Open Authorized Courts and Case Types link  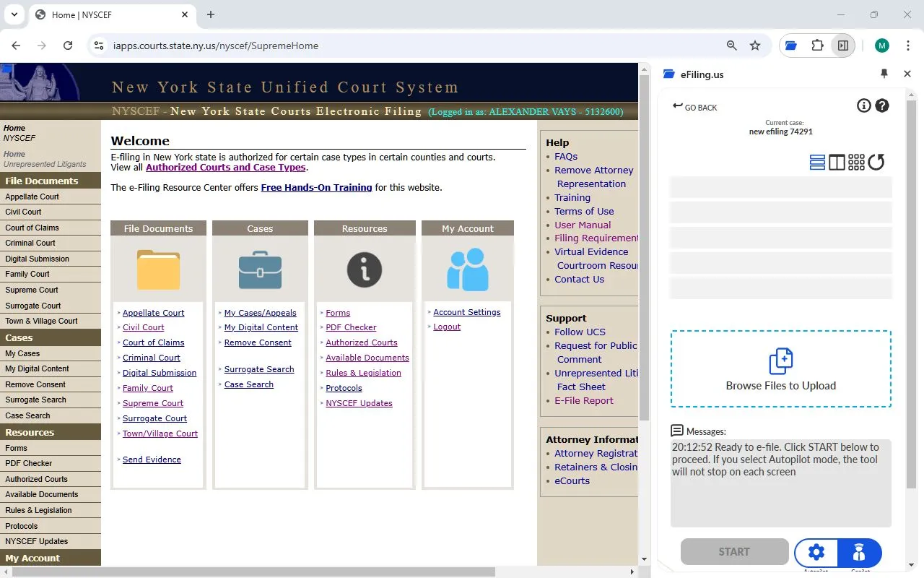tap(226, 168)
